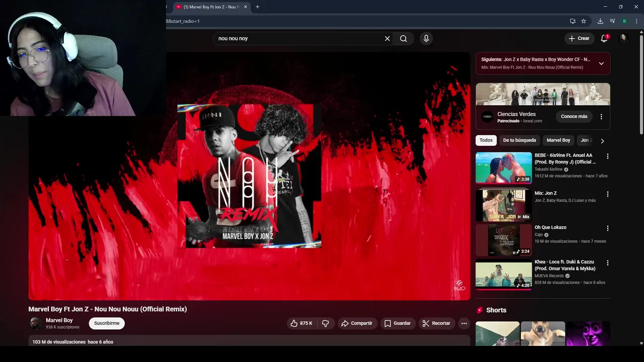The width and height of the screenshot is (644, 362).
Task: Click the Suscribirme button
Action: pyautogui.click(x=107, y=323)
